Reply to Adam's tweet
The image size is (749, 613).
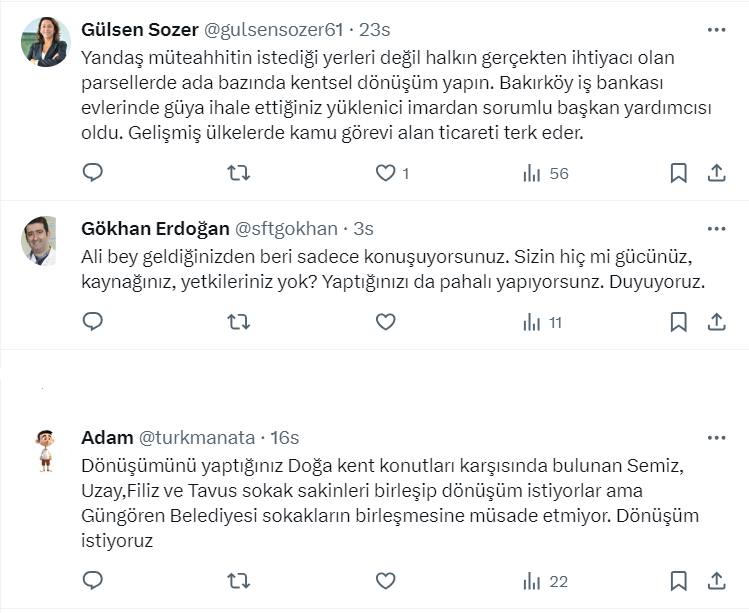pos(93,581)
